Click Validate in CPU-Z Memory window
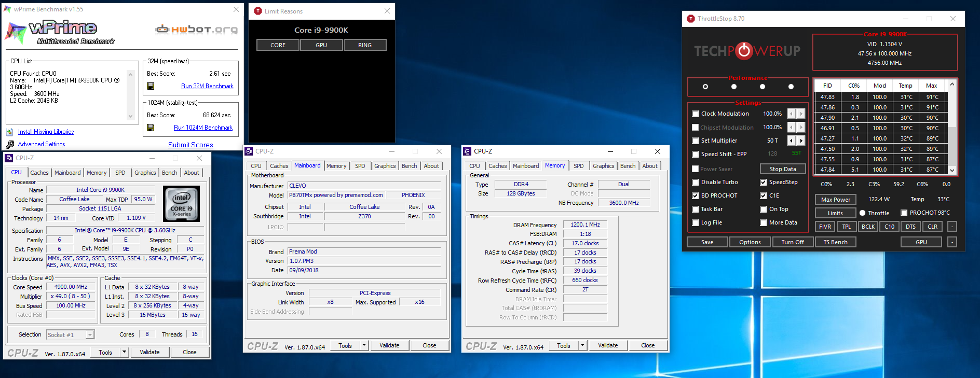The height and width of the screenshot is (378, 980). click(x=608, y=345)
